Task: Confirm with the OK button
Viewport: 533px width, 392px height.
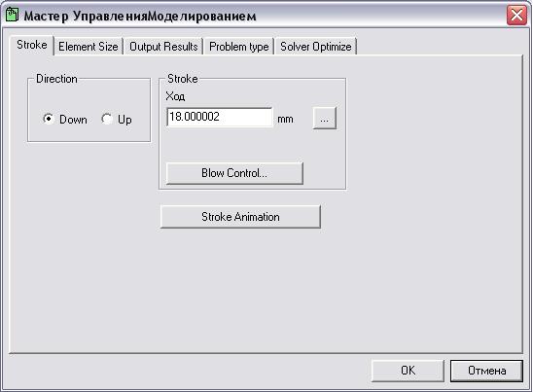Action: point(408,371)
